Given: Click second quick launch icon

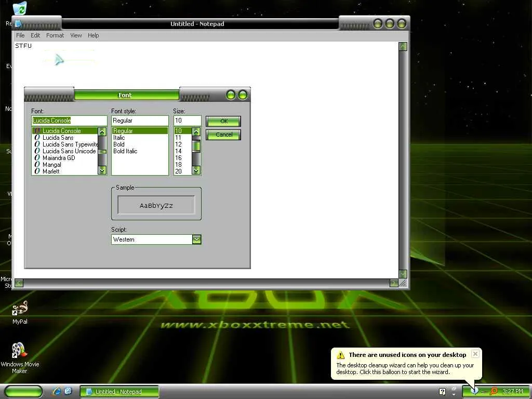Looking at the screenshot, I should 68,392.
